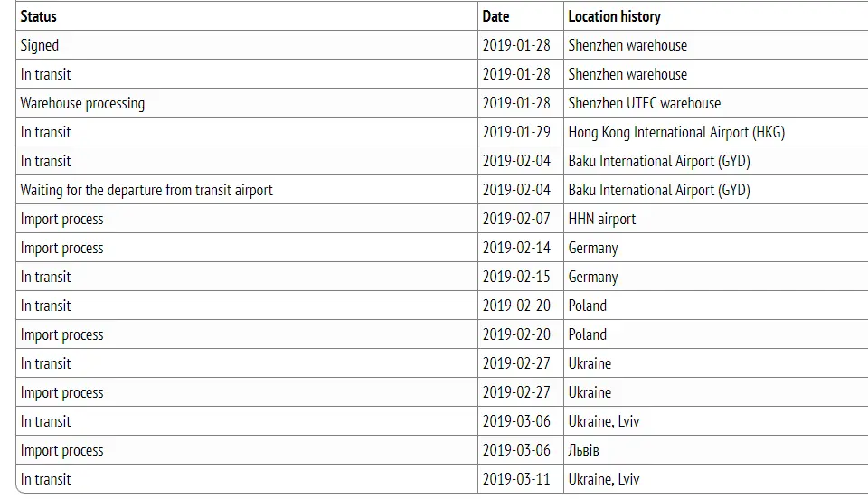
Task: Select the 2019-02-27 Import process cell
Action: tap(247, 392)
